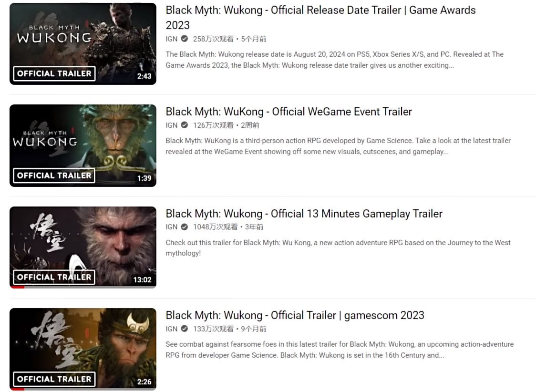Screen dimensions: 536x392
Task: Click title 'Black Myth: WuKong - Official WeGame Event Trailer'
Action: (x=289, y=112)
